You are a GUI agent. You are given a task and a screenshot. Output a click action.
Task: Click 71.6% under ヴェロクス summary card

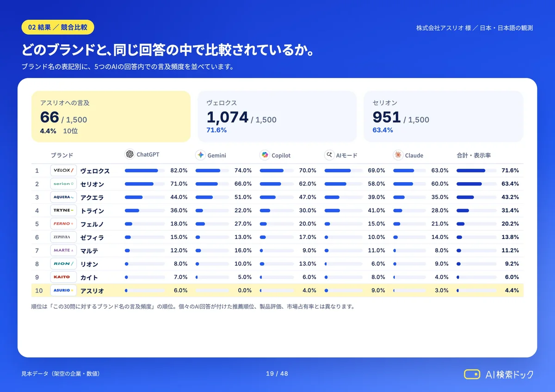point(216,130)
